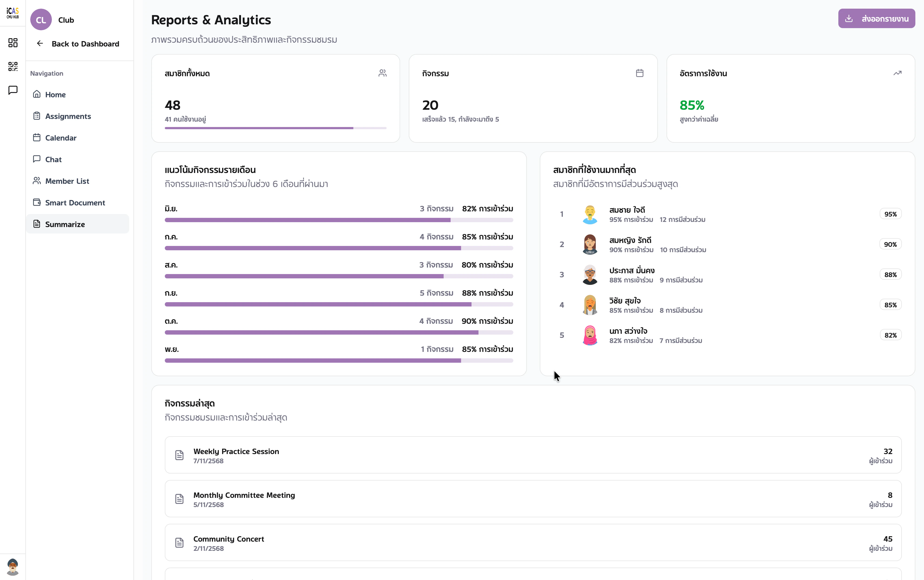924x580 pixels.
Task: Open Assignments in navigation
Action: (78, 116)
